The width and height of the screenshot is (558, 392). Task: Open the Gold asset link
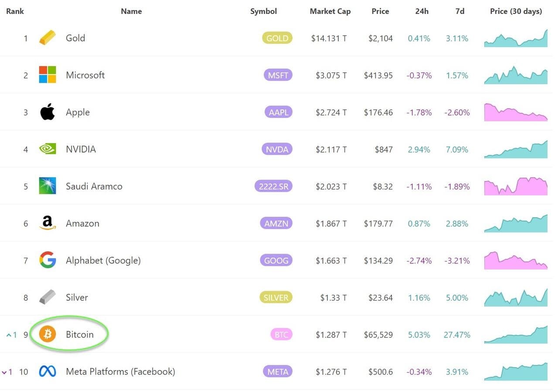pyautogui.click(x=75, y=38)
